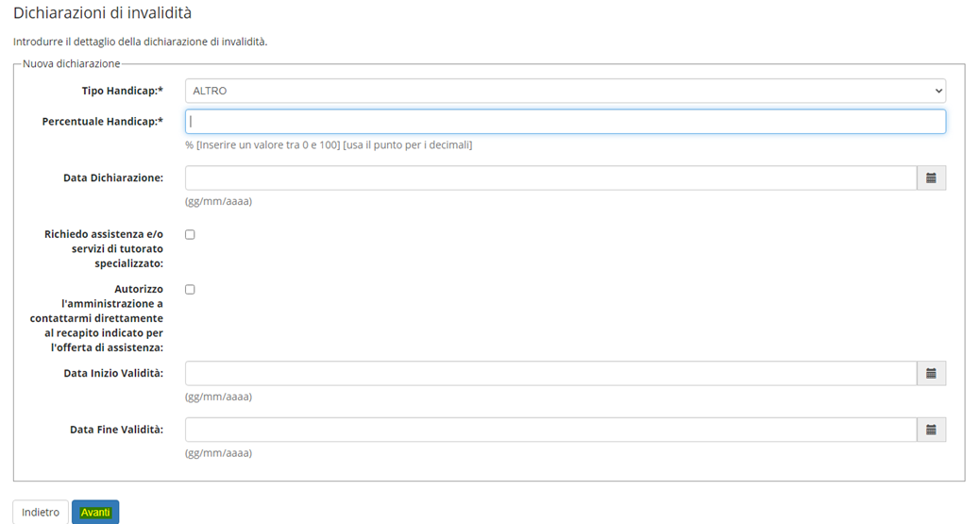The height and width of the screenshot is (524, 980).
Task: Click the Richiedo assistenza e/o servizi label
Action: tap(104, 249)
